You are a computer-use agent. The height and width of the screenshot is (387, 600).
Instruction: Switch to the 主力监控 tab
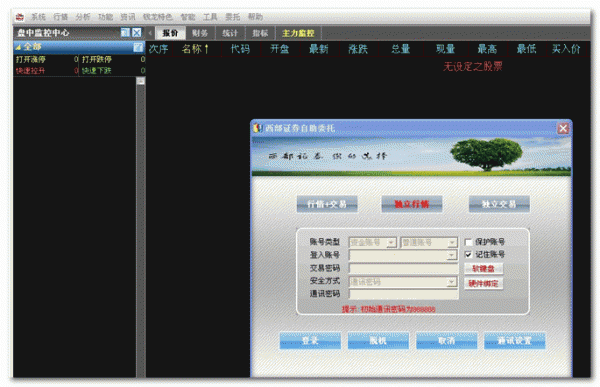coord(298,33)
